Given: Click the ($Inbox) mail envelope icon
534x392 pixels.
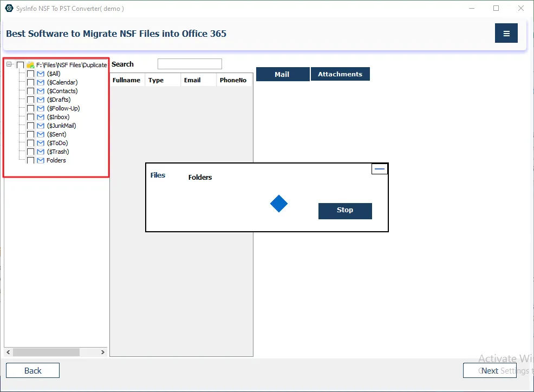Looking at the screenshot, I should tap(41, 117).
